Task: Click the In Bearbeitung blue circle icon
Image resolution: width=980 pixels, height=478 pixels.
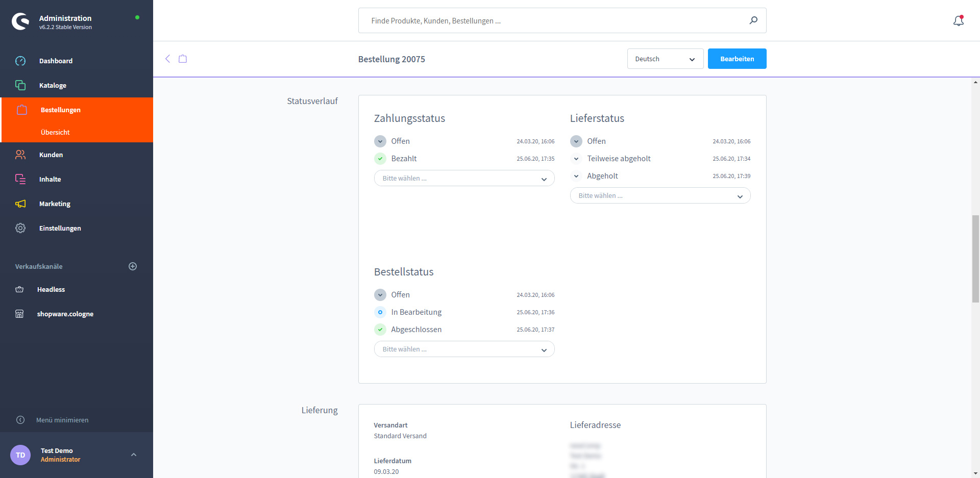Action: 380,312
